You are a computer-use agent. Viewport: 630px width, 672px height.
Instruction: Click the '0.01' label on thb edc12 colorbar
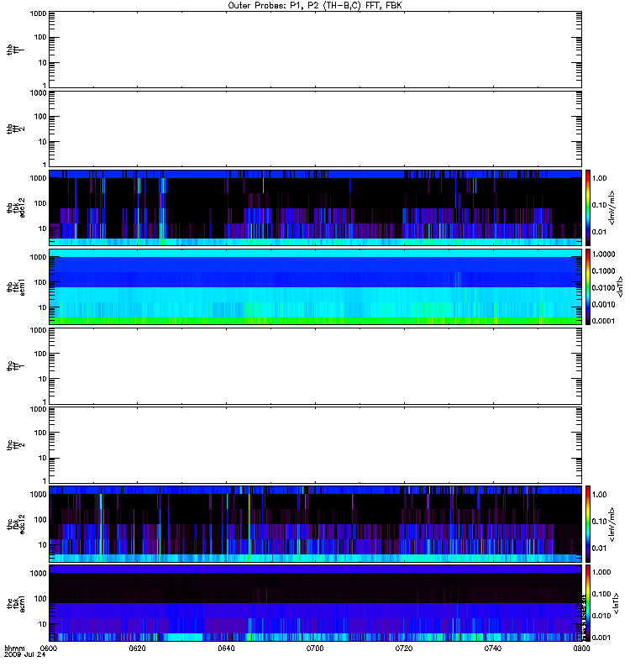tap(599, 232)
